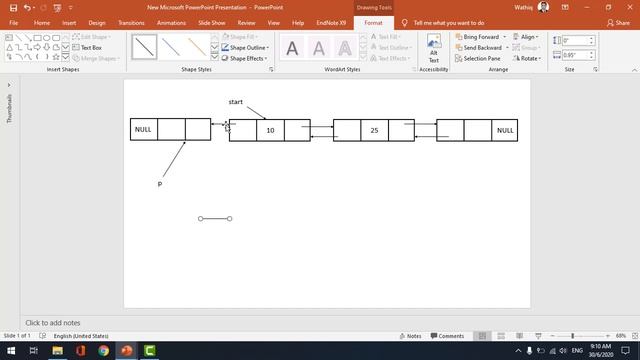Toggle the Notes pane in status bar
This screenshot has height=360, width=640.
(410, 336)
